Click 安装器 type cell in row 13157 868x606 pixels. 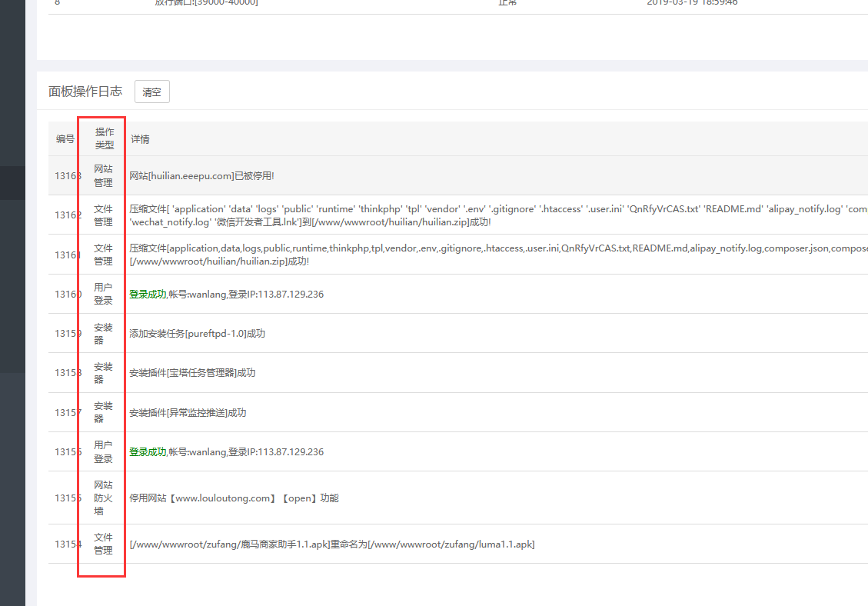click(x=103, y=413)
